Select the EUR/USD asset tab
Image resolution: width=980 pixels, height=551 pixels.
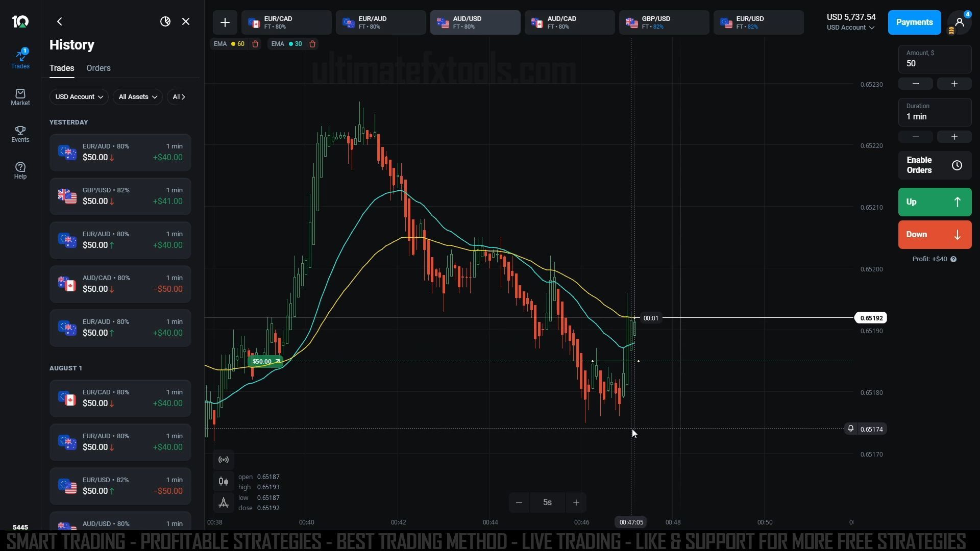[x=758, y=22]
